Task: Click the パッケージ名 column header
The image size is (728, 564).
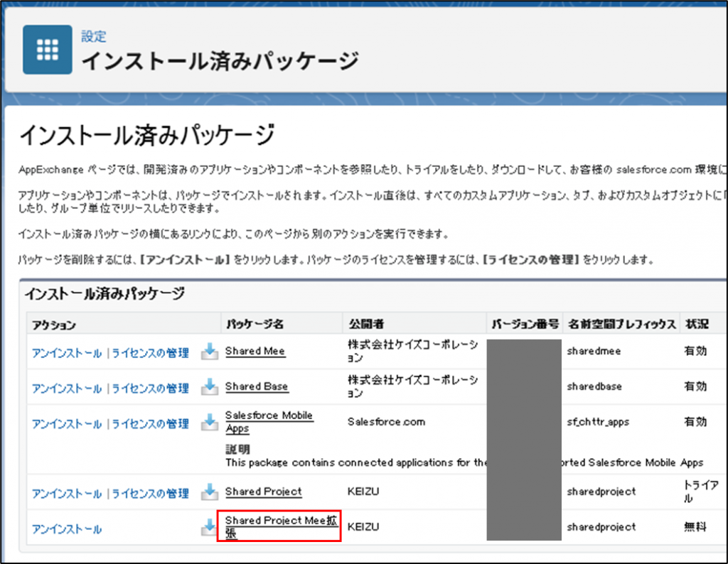Action: coord(255,324)
